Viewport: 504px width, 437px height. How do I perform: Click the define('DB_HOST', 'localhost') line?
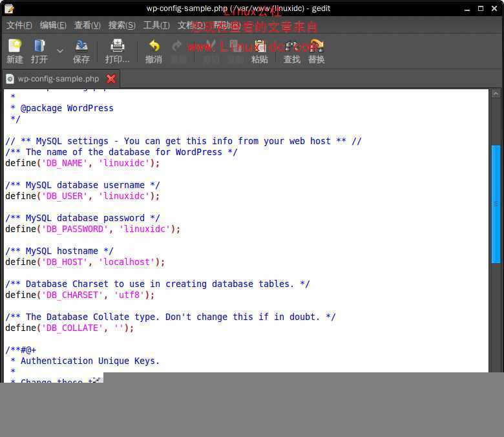[85, 262]
